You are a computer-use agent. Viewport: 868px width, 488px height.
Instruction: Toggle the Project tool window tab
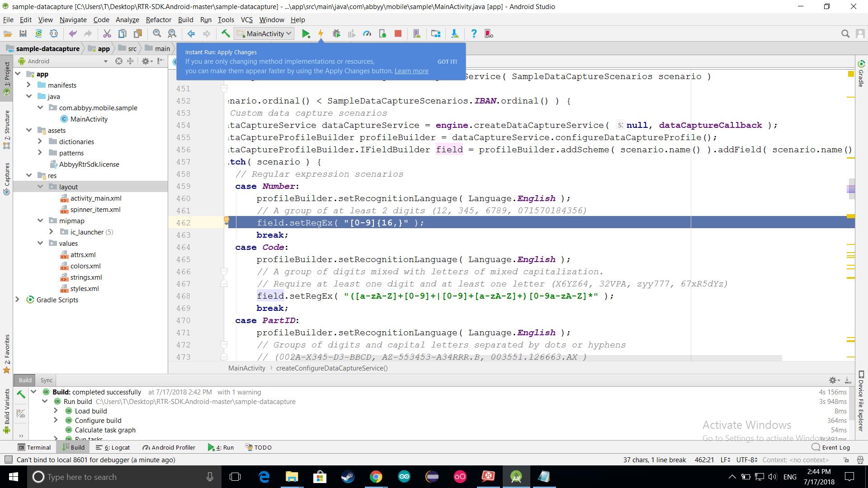(6, 78)
